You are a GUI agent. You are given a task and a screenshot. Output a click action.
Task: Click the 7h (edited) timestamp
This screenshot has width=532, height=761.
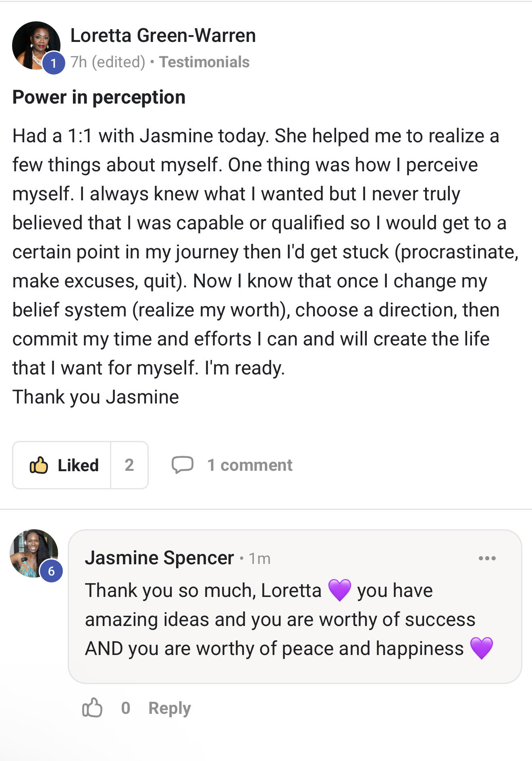click(108, 62)
